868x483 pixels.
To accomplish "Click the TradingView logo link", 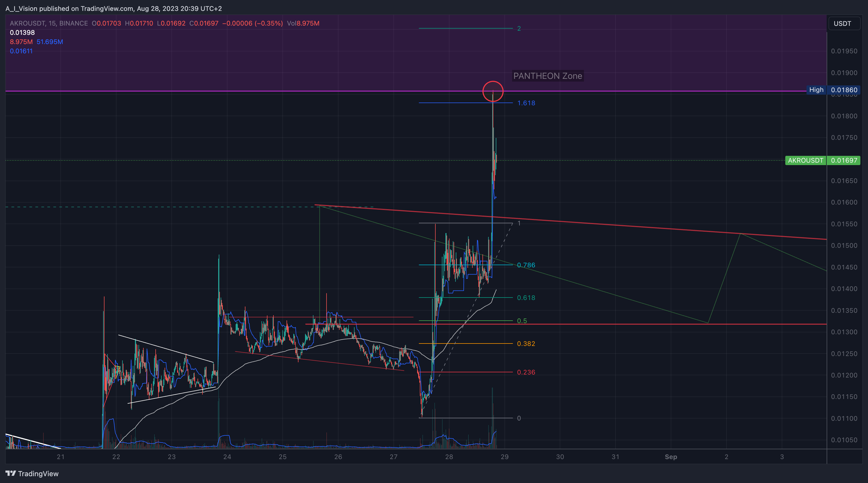I will point(32,473).
